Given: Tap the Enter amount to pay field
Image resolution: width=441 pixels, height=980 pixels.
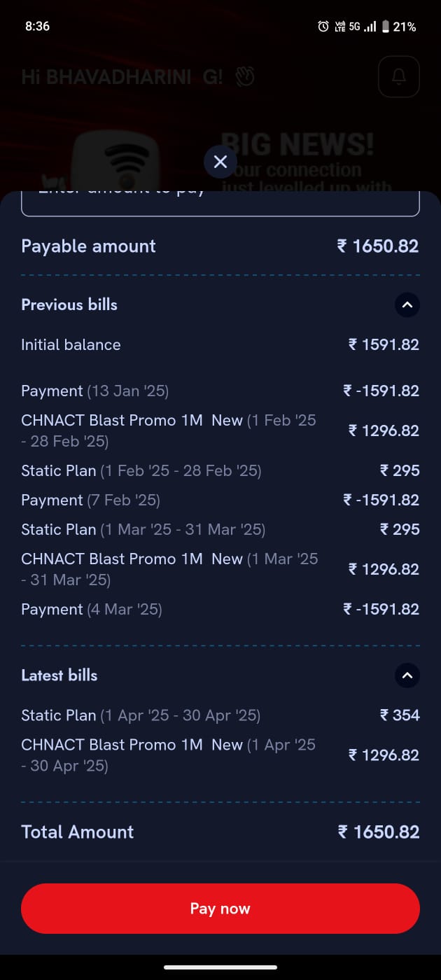Looking at the screenshot, I should [220, 203].
